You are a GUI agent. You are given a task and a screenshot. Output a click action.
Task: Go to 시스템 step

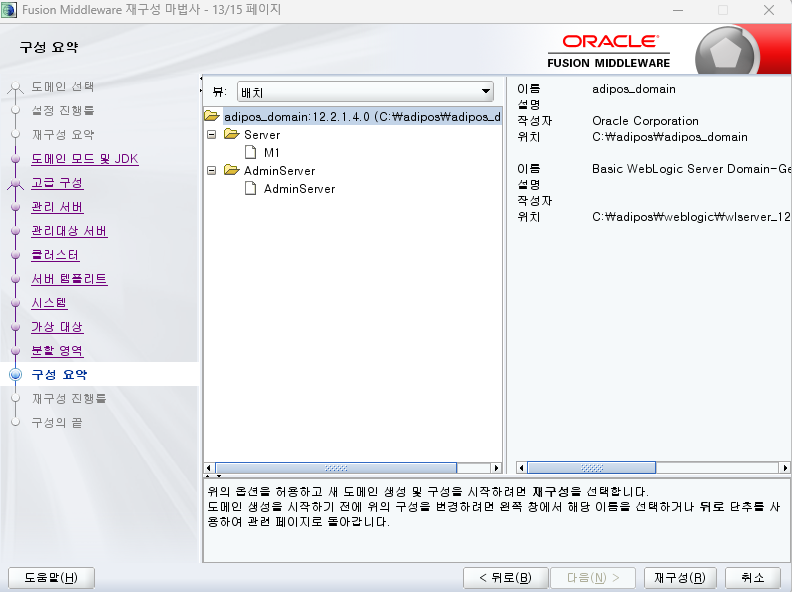pyautogui.click(x=49, y=303)
